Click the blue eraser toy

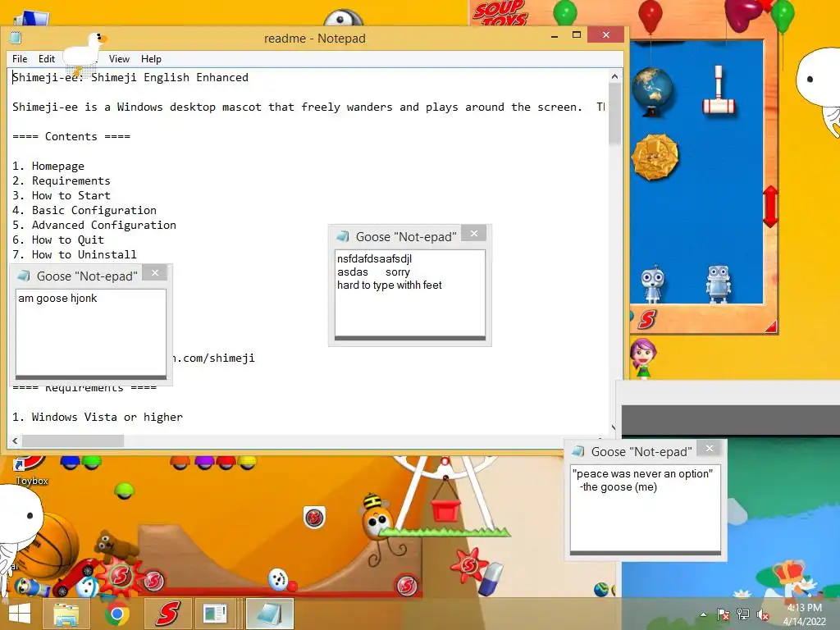point(491,578)
